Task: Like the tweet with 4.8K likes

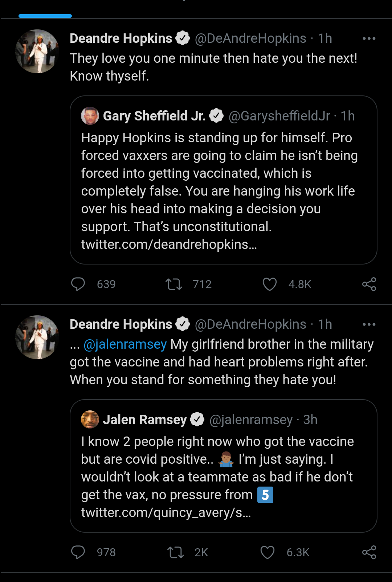Action: tap(270, 284)
